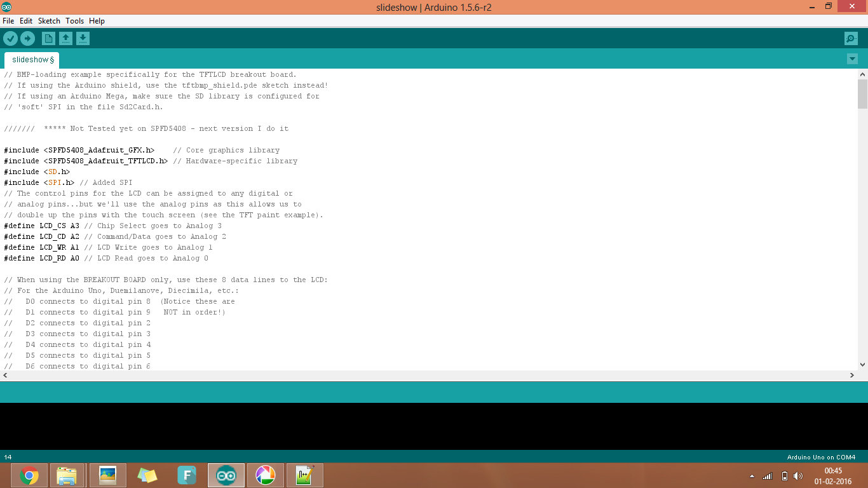
Task: Click the horizontal scrollbar right arrow
Action: [x=852, y=376]
